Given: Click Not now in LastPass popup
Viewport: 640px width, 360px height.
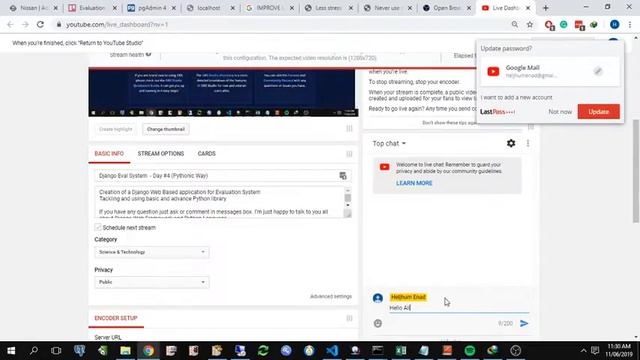Looking at the screenshot, I should click(x=560, y=111).
